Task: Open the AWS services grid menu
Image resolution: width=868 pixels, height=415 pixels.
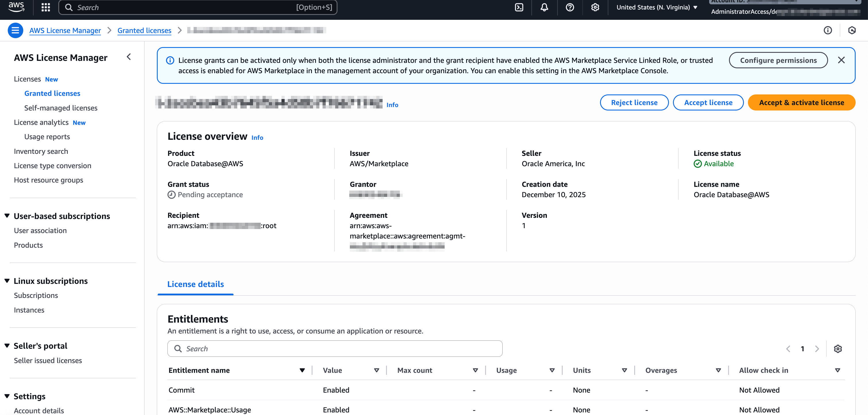Action: [45, 7]
